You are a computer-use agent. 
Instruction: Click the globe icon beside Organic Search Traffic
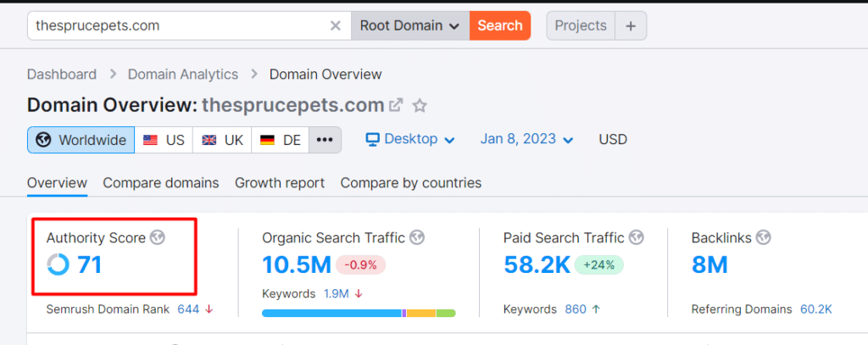[x=417, y=238]
